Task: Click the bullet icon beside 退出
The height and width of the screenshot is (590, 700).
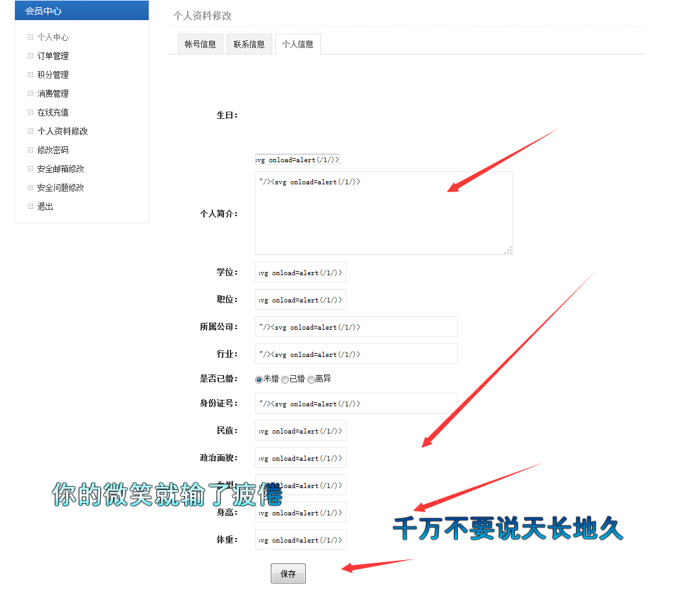Action: (31, 206)
